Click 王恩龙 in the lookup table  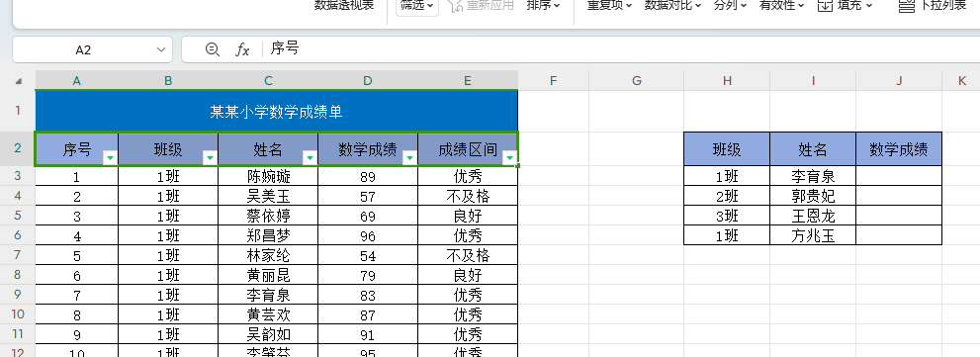coord(813,216)
